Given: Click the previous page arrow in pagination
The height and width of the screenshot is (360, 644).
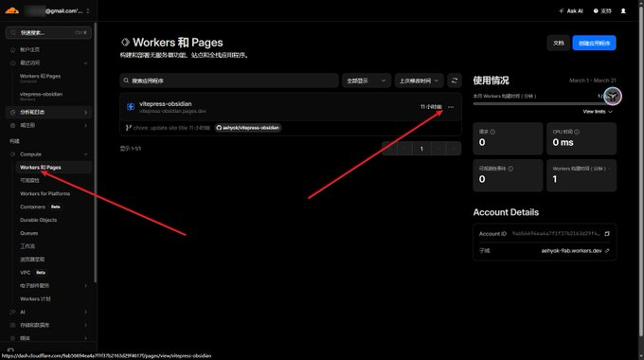Looking at the screenshot, I should click(405, 149).
